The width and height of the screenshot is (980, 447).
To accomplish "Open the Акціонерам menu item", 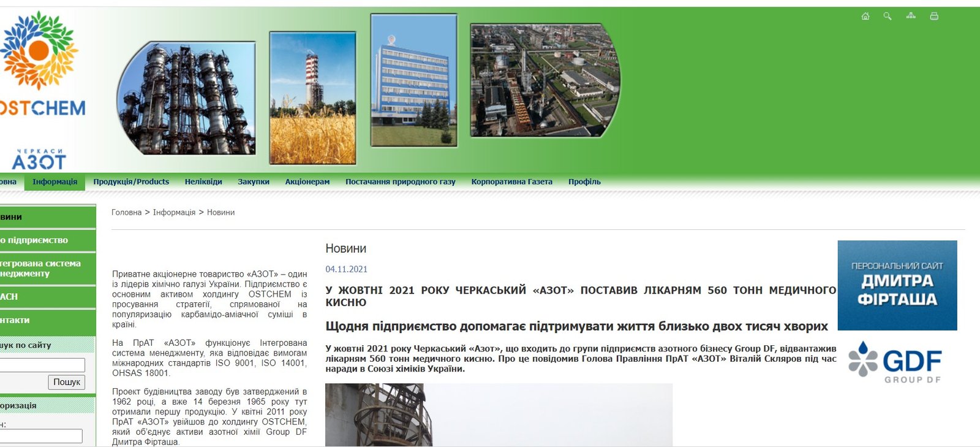I will click(x=307, y=181).
